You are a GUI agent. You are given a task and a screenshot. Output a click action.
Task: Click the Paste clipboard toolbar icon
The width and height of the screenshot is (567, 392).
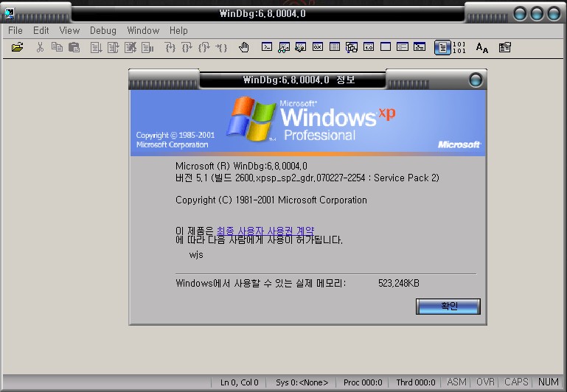click(74, 47)
